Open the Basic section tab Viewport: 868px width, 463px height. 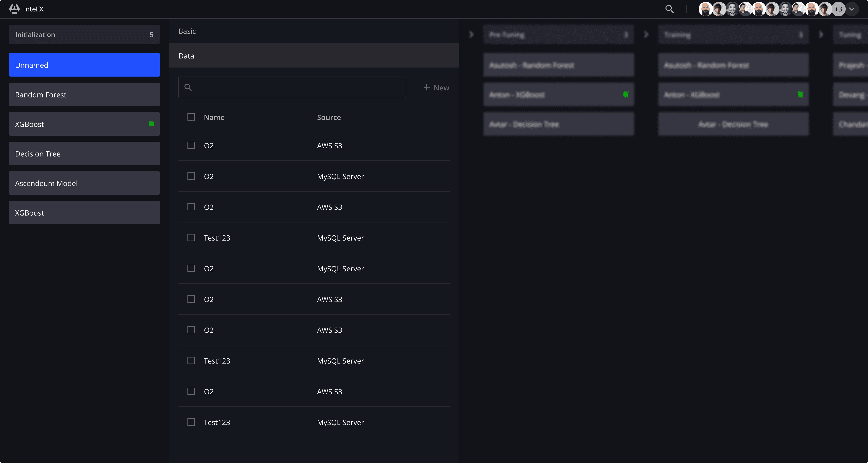pyautogui.click(x=187, y=31)
